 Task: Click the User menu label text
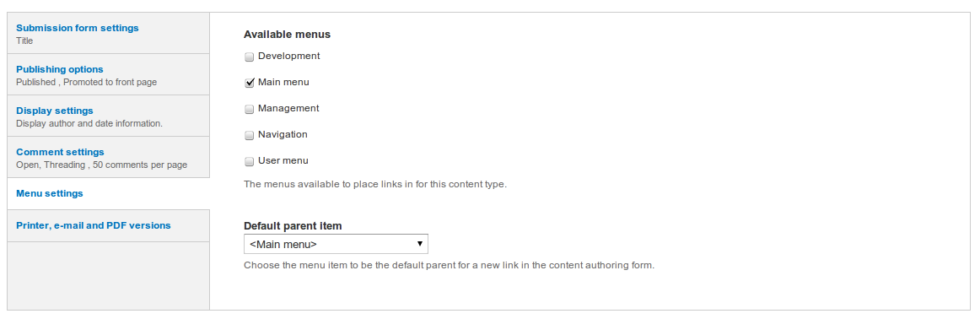tap(283, 160)
